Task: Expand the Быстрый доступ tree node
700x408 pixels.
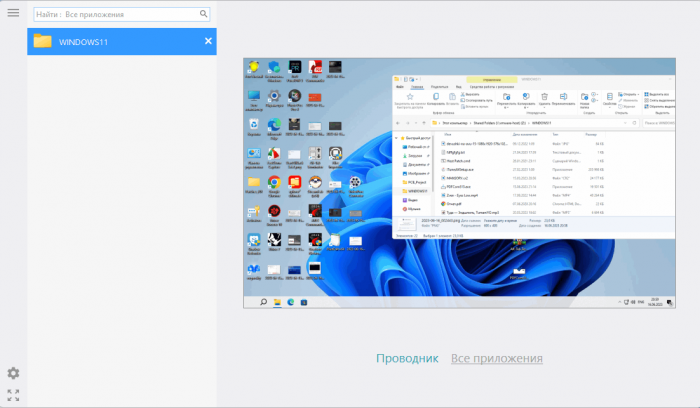Action: coord(396,139)
